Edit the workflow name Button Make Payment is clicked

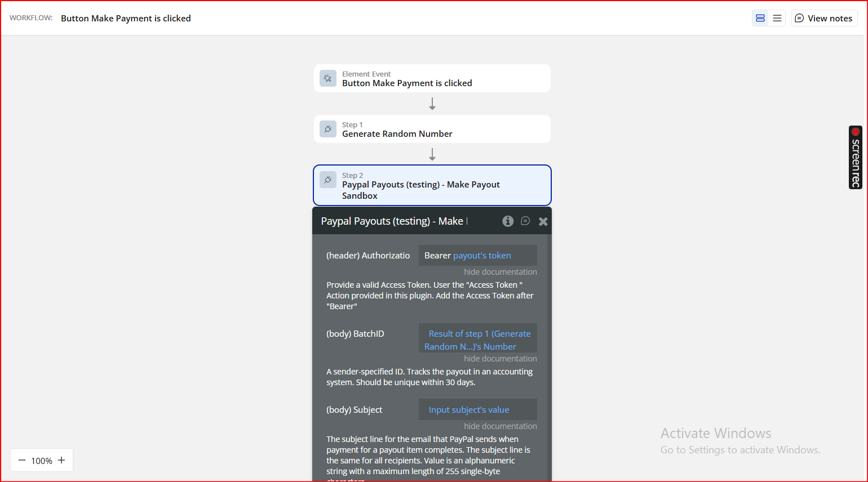pyautogui.click(x=126, y=18)
